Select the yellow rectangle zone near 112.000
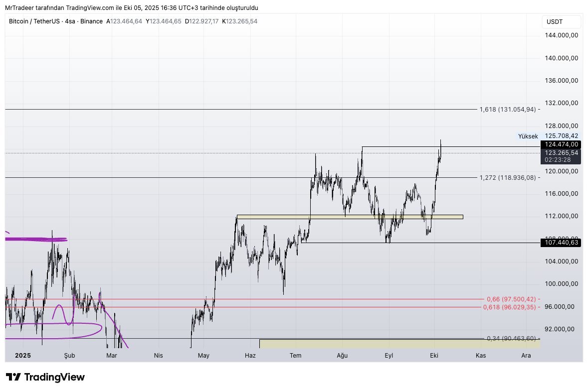 point(350,217)
